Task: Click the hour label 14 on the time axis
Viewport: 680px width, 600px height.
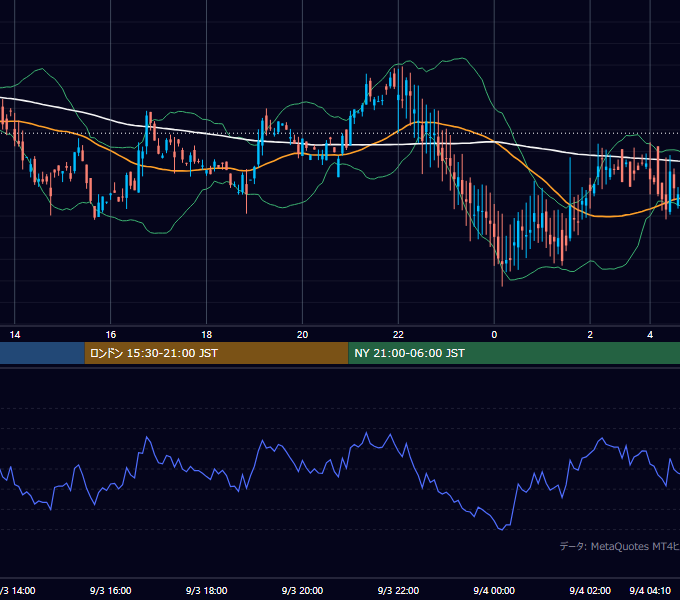Action: (x=15, y=335)
